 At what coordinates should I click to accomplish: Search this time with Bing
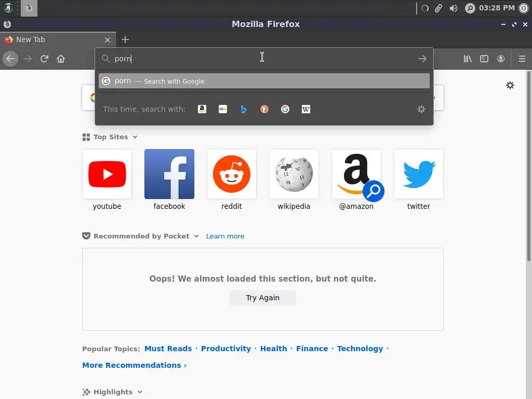click(x=244, y=109)
